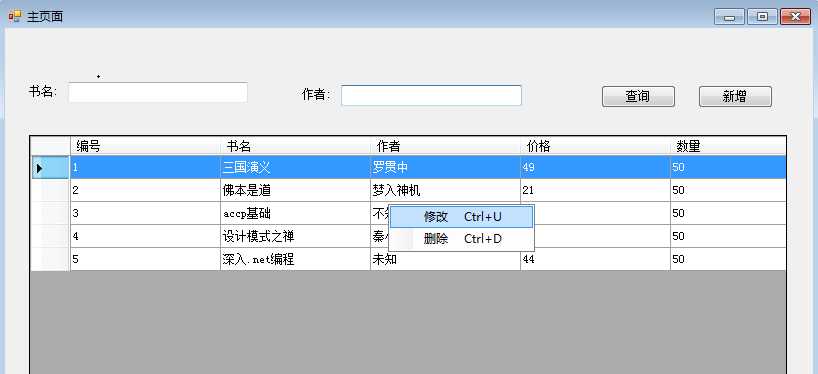
Task: Click the row header of row 3
Action: point(50,213)
